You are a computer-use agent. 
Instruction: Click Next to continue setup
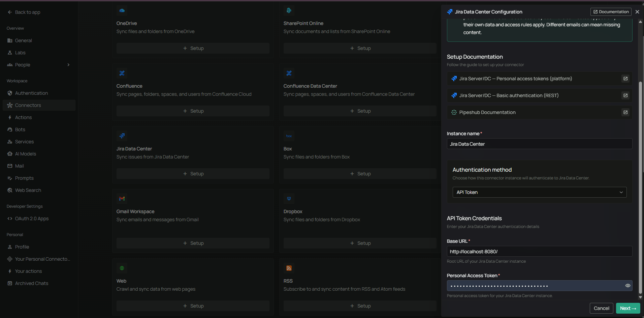(x=628, y=308)
